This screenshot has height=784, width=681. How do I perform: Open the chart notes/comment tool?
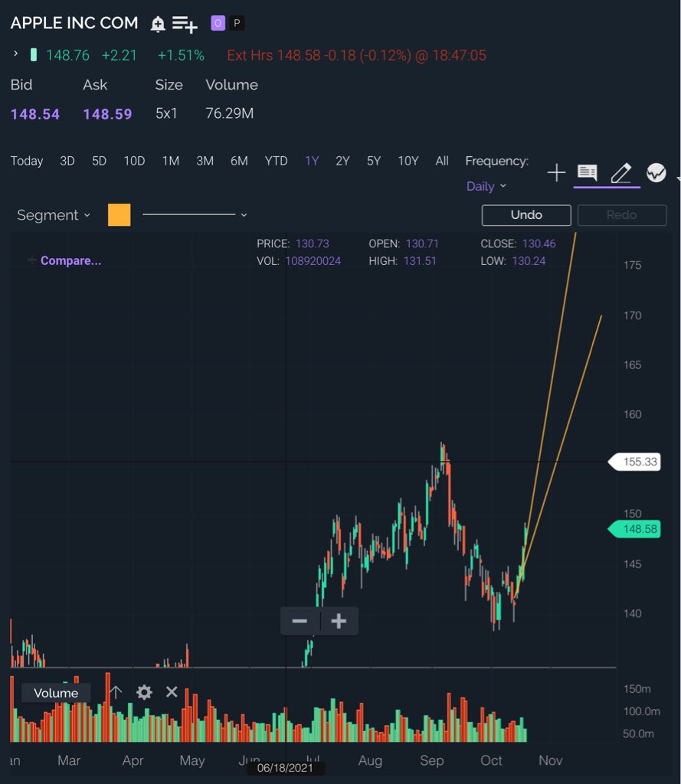(587, 172)
